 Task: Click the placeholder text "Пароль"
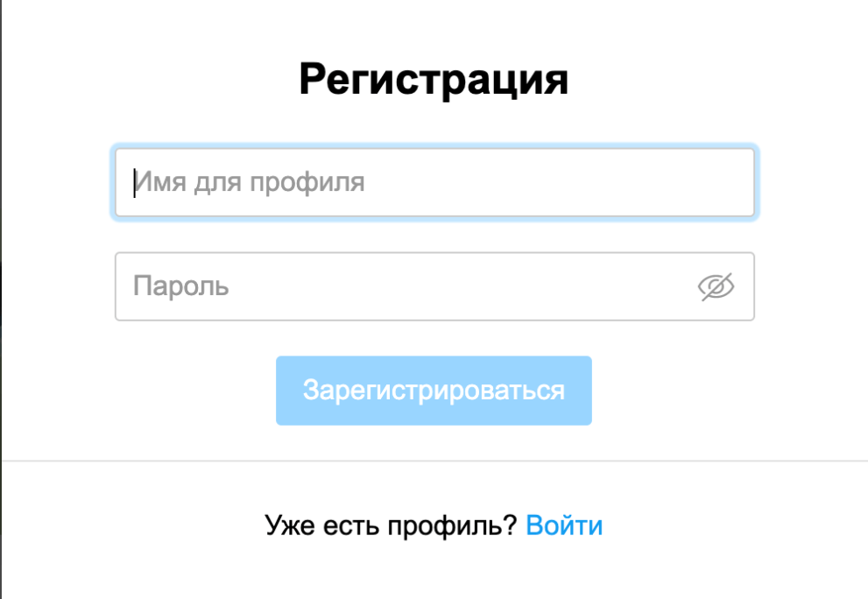181,286
